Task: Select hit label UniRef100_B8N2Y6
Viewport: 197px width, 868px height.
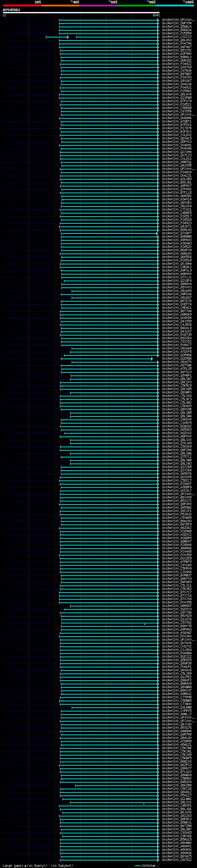Action: click(176, 761)
